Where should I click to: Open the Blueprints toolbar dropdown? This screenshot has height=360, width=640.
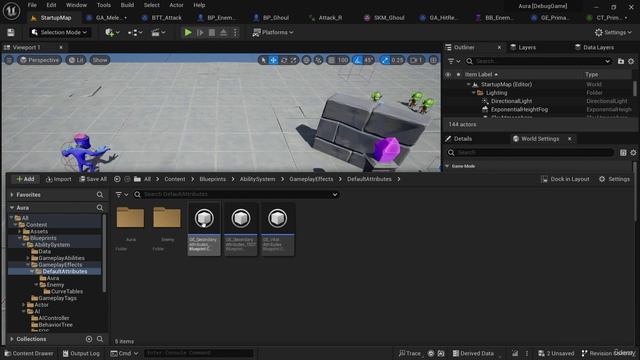point(135,32)
